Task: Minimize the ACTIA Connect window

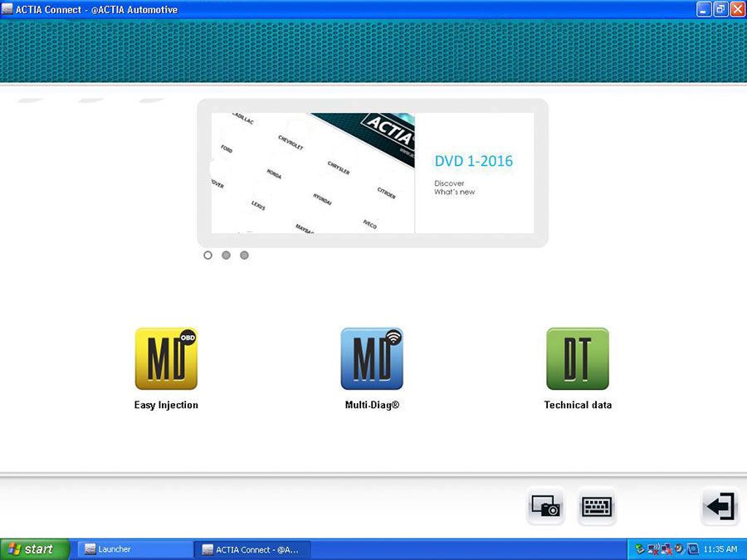Action: pyautogui.click(x=704, y=9)
